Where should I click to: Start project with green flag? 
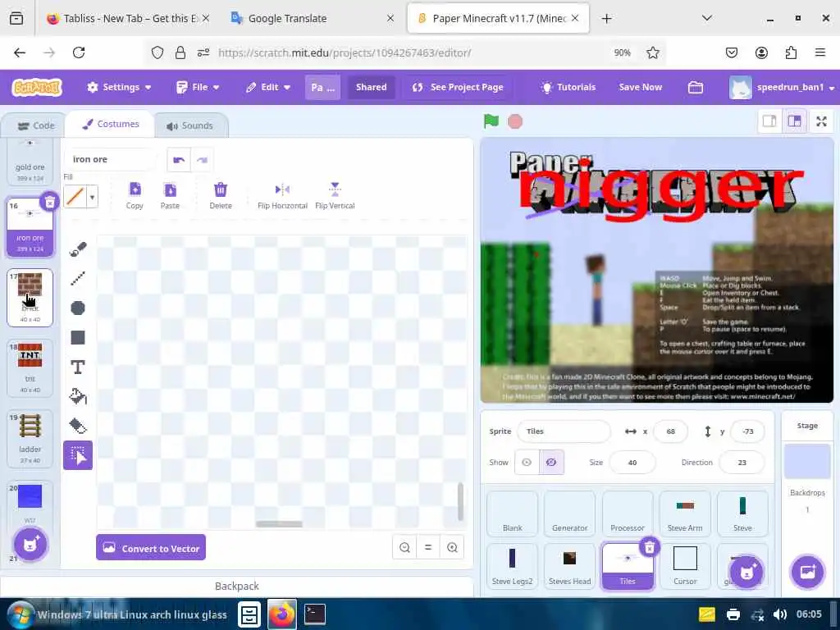click(491, 121)
